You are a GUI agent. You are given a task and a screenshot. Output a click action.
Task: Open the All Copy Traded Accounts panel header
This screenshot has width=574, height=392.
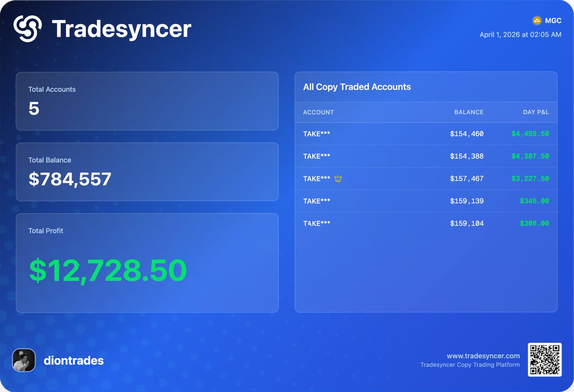(x=356, y=87)
